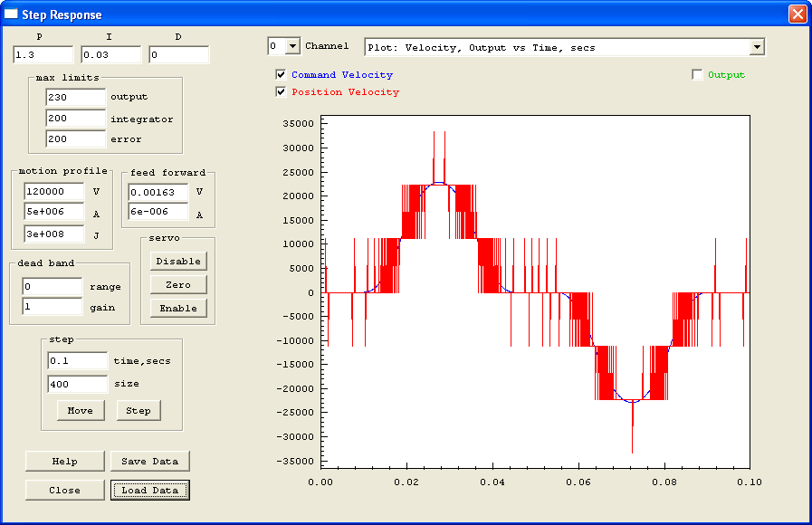Enable the Output plot checkbox

point(698,75)
